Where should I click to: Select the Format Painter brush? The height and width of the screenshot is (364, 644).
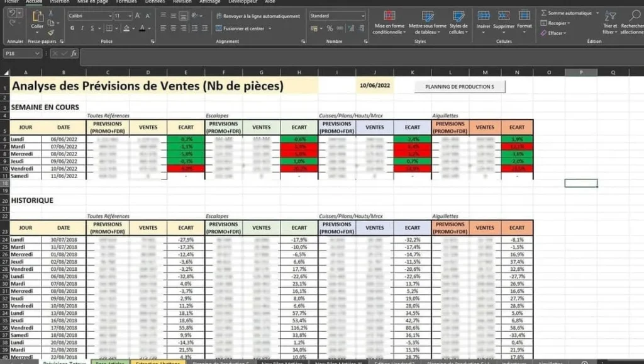click(x=51, y=33)
